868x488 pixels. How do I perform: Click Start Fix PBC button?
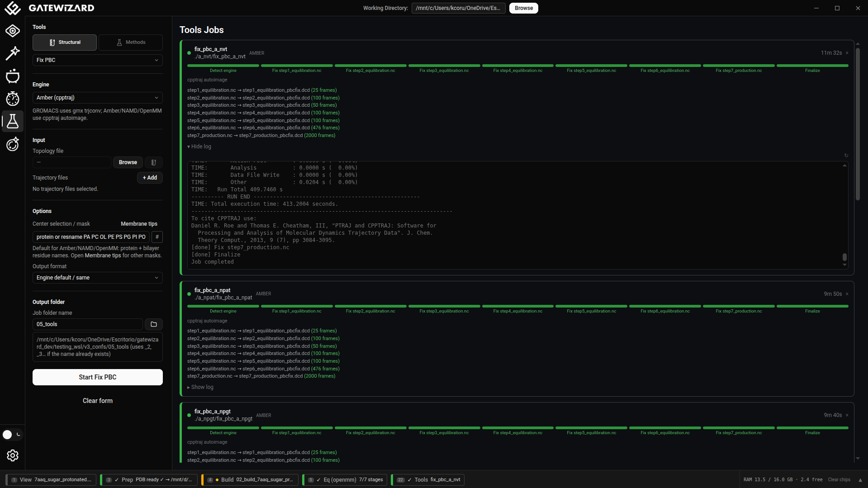[98, 377]
